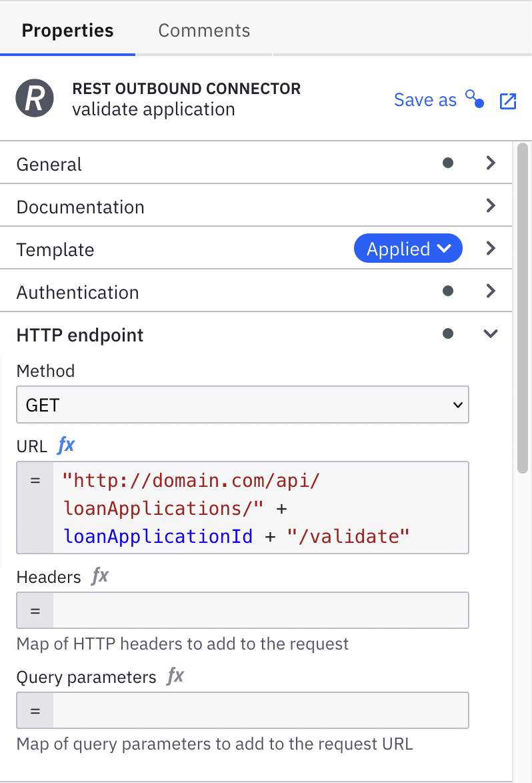Toggle Query parameters FEEL expression icon
The image size is (532, 783).
click(x=175, y=676)
